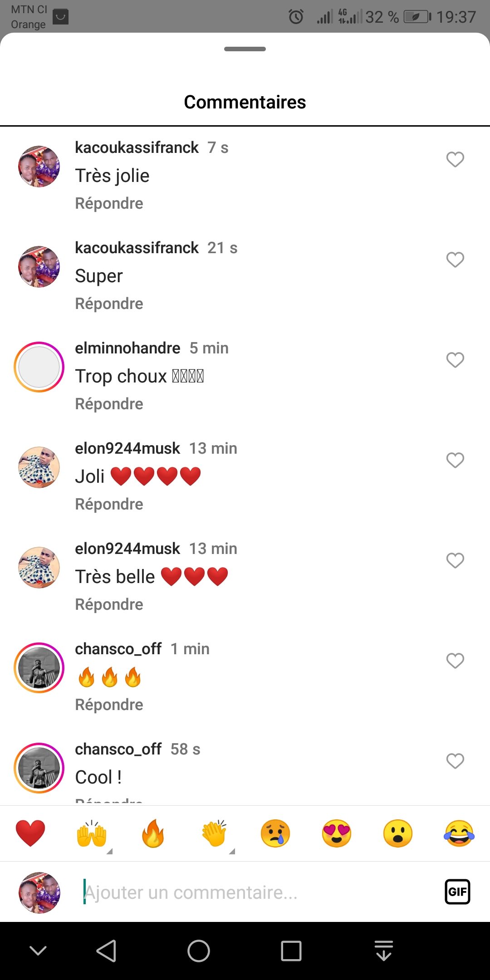View chansco_off story from fire emoji comment

pyautogui.click(x=39, y=668)
